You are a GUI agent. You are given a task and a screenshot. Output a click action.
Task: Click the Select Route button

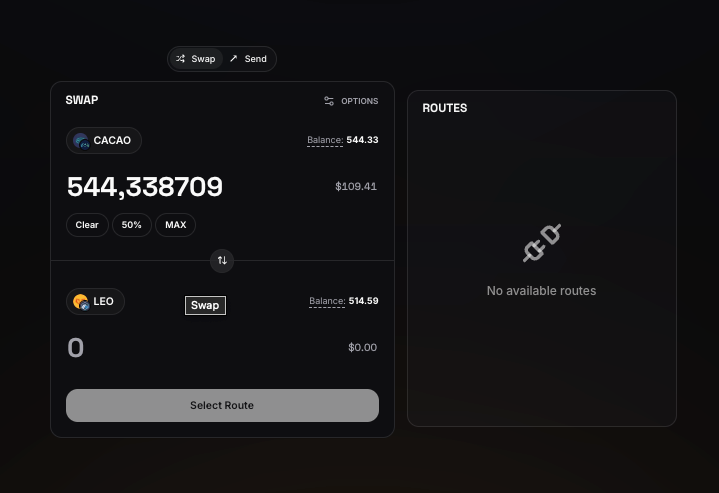(x=222, y=405)
